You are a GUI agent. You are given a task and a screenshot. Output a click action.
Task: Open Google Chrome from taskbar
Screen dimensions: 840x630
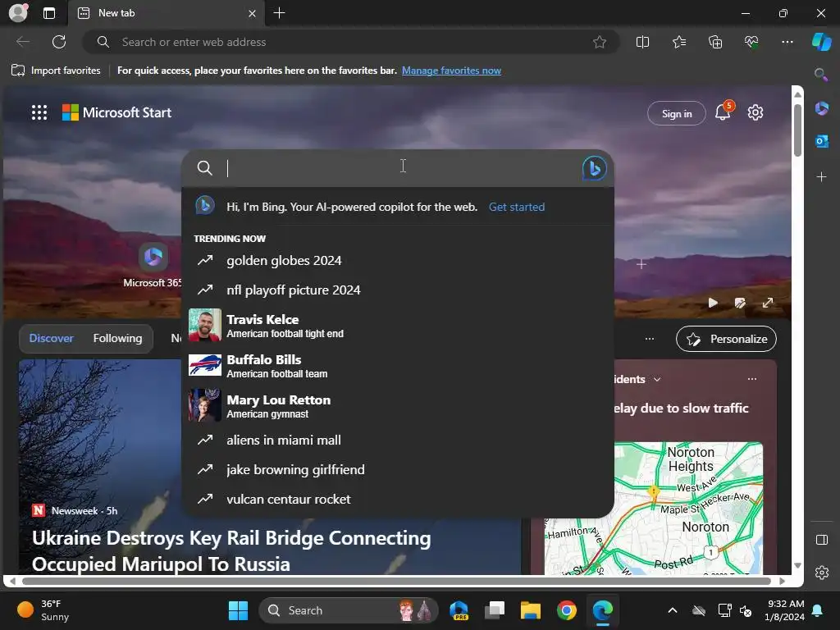[x=566, y=610]
